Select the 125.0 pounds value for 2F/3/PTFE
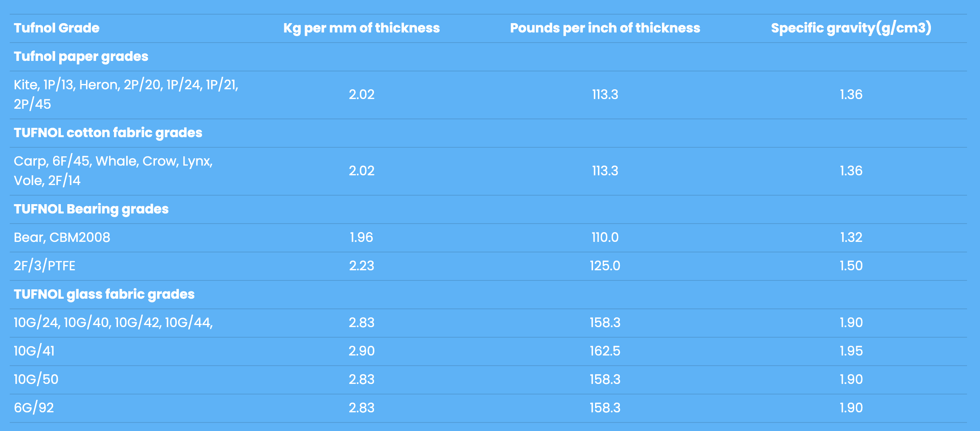Viewport: 980px width, 431px height. pos(605,266)
